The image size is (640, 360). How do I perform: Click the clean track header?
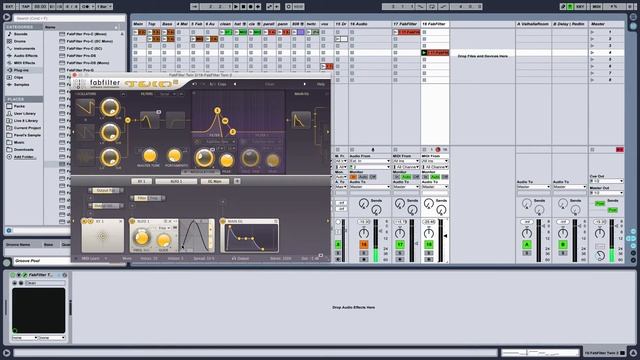tap(225, 24)
